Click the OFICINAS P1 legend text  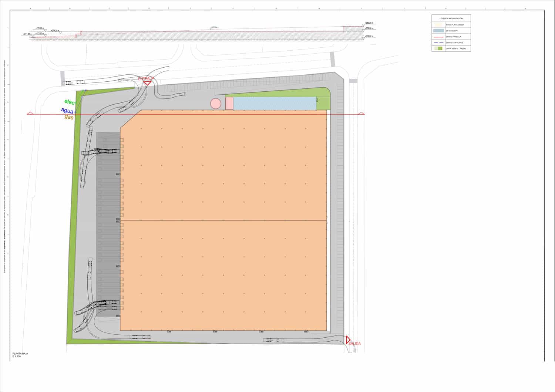[452, 31]
